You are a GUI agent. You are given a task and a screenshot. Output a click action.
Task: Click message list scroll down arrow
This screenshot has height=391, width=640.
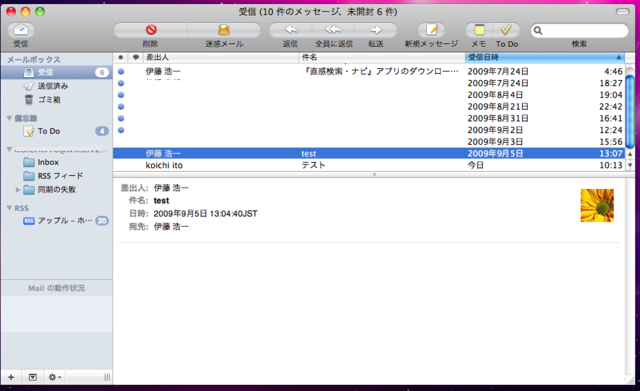pyautogui.click(x=630, y=165)
